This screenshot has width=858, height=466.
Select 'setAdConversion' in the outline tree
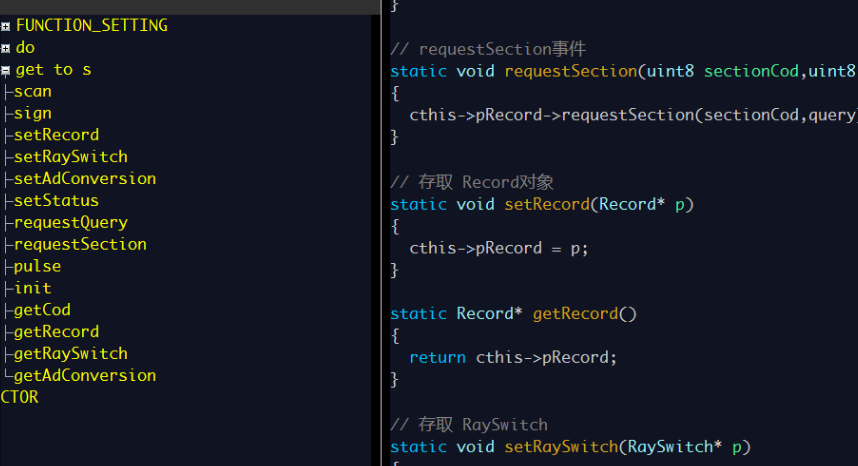(85, 179)
